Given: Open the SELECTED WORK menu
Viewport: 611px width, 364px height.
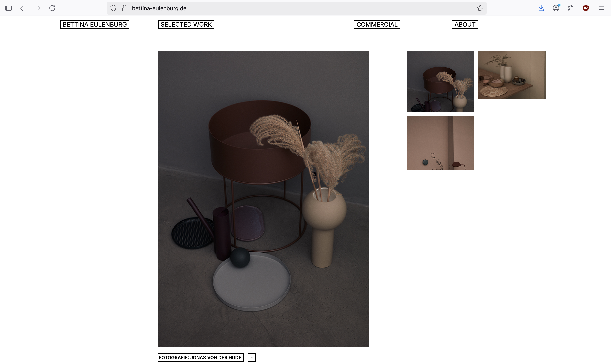Looking at the screenshot, I should coord(186,24).
